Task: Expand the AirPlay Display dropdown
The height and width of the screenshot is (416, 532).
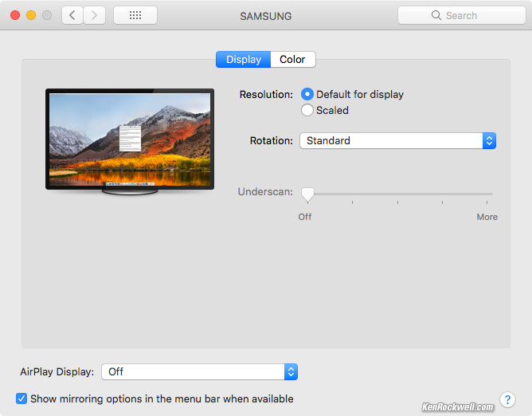Action: click(199, 371)
